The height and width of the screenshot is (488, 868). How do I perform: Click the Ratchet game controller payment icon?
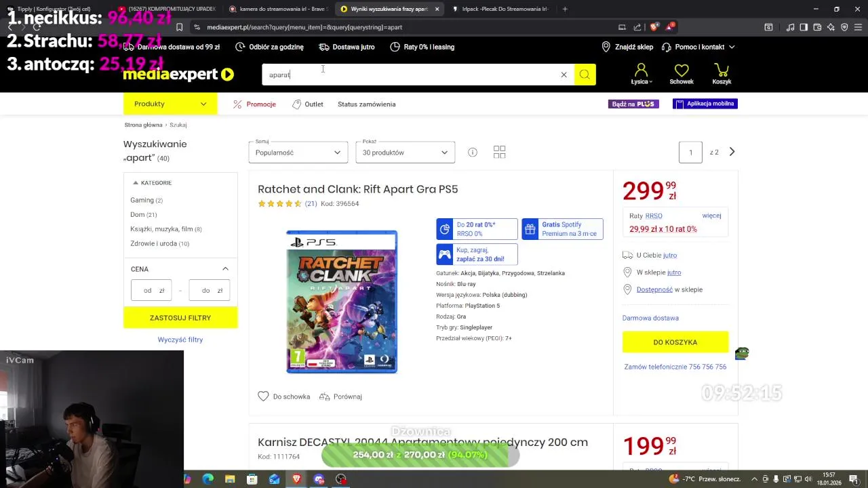[x=445, y=255]
